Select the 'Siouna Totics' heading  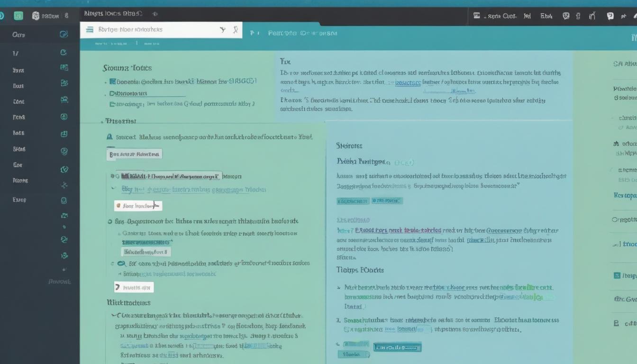pyautogui.click(x=127, y=68)
